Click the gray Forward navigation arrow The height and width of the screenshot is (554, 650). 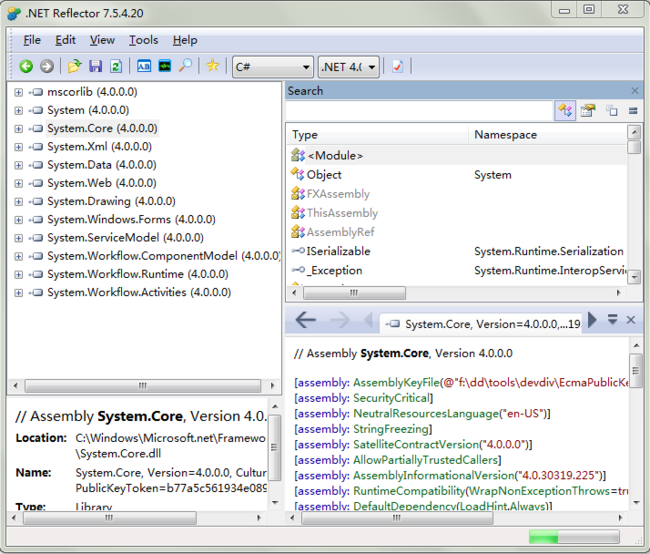pyautogui.click(x=46, y=66)
